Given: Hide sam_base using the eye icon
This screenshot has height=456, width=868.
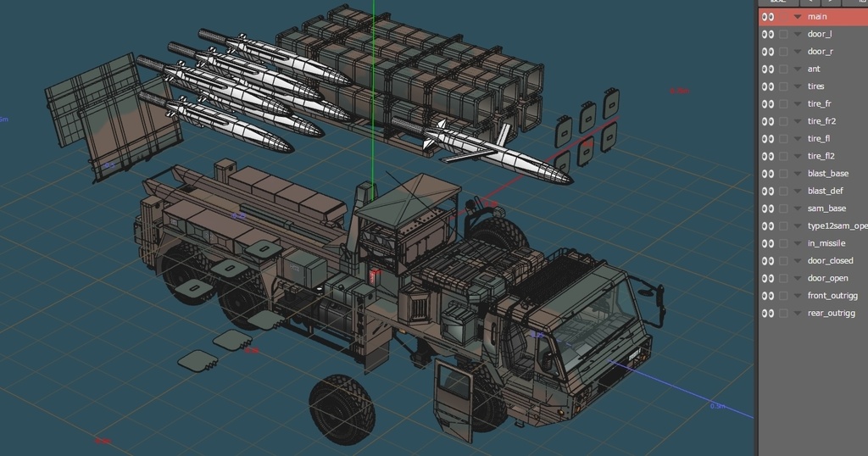Looking at the screenshot, I should point(768,209).
